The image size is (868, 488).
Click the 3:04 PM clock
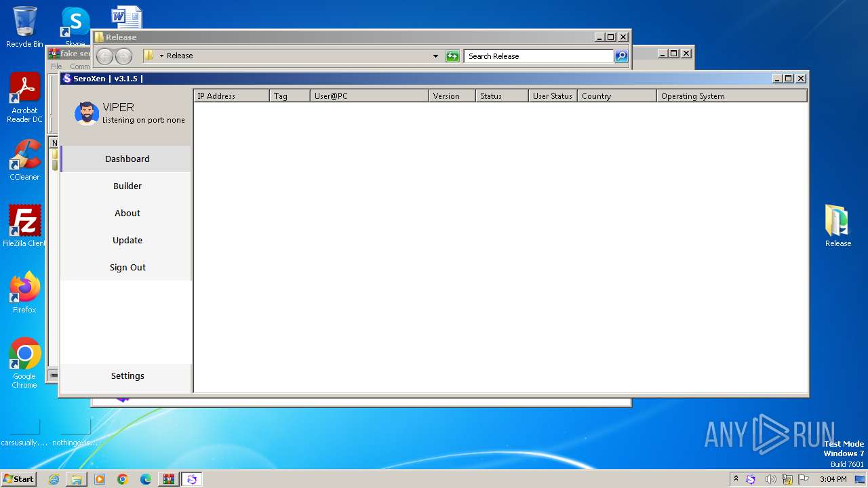click(833, 479)
